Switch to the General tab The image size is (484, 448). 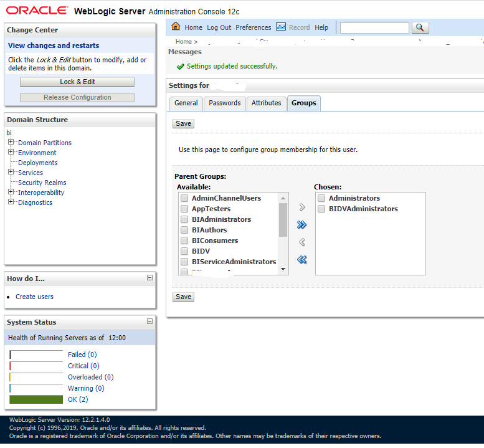(186, 103)
